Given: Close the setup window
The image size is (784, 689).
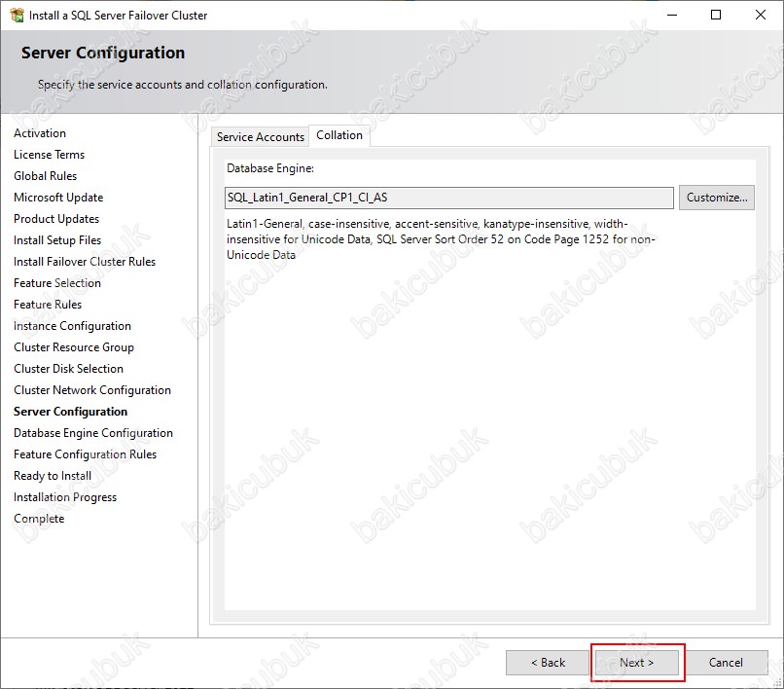Looking at the screenshot, I should (x=761, y=15).
